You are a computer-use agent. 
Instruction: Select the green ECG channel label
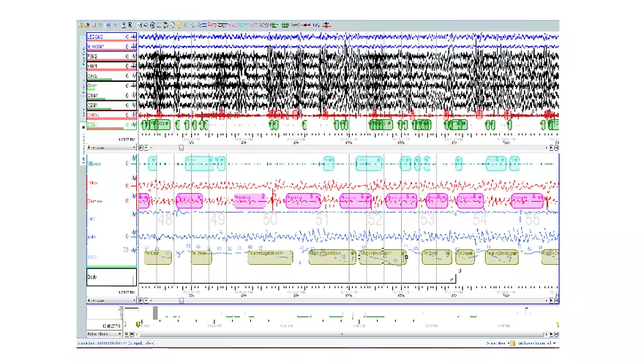(92, 125)
